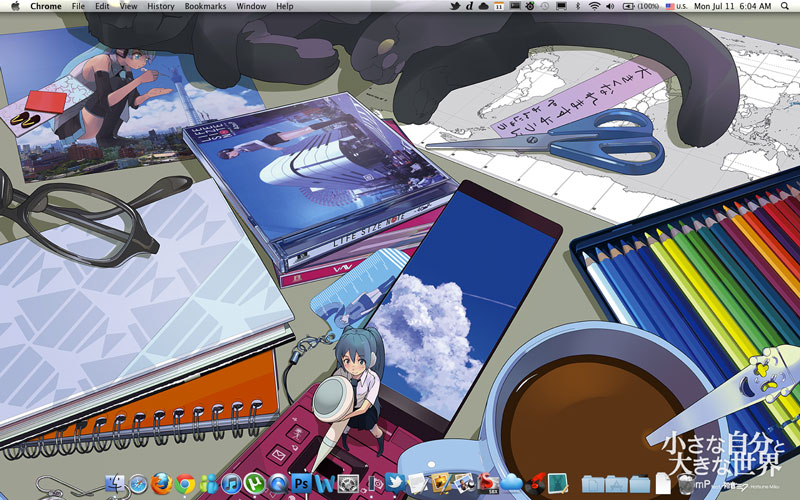Open the Apple menu
The image size is (800, 500).
[x=15, y=6]
